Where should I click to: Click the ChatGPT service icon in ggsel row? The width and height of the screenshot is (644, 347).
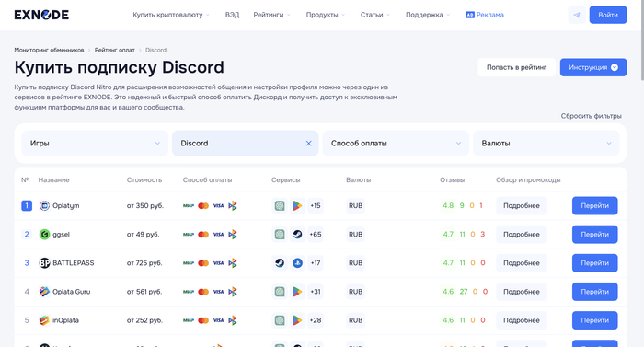(x=280, y=235)
